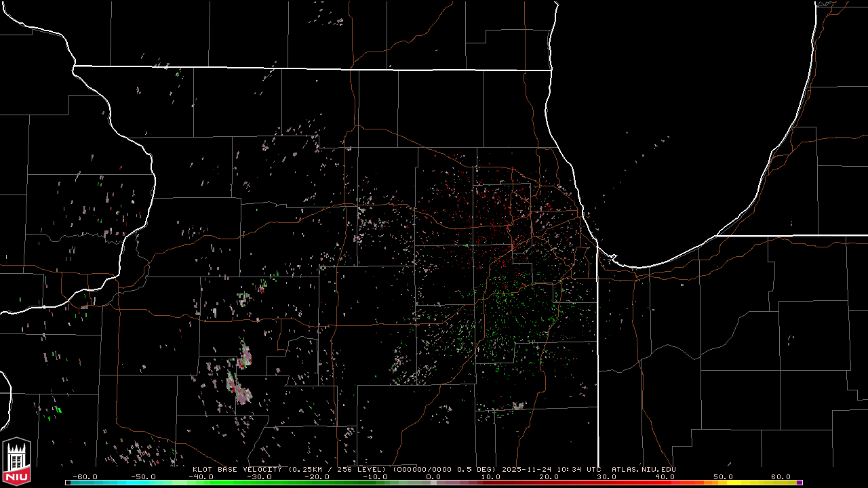
Task: Click the KLOT BASE VELOCITY title
Action: tap(237, 469)
